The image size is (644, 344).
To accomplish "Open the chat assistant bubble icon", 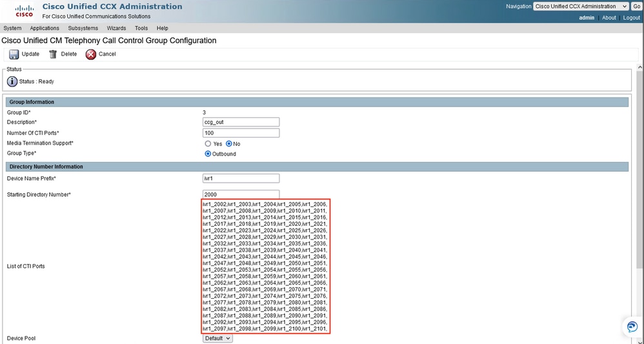I will pyautogui.click(x=632, y=327).
